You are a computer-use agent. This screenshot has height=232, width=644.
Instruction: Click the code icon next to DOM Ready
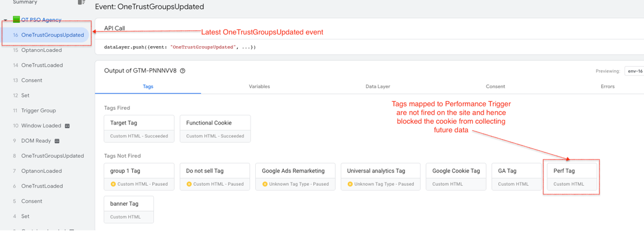pyautogui.click(x=57, y=141)
